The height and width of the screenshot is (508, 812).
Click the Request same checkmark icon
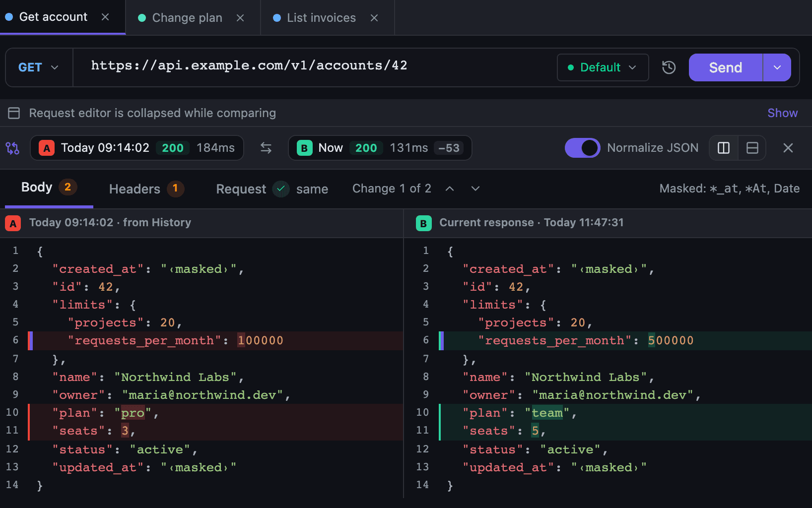281,189
